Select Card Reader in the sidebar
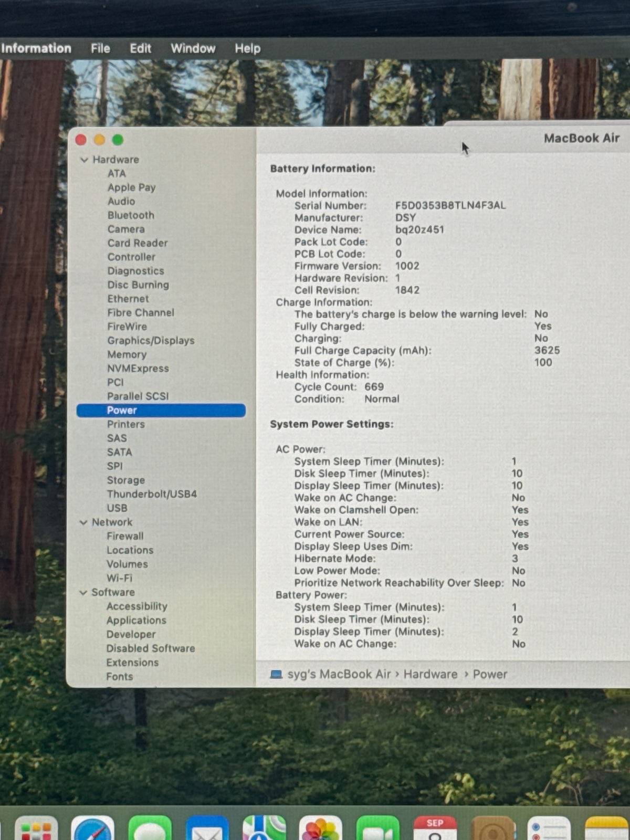 pyautogui.click(x=138, y=243)
